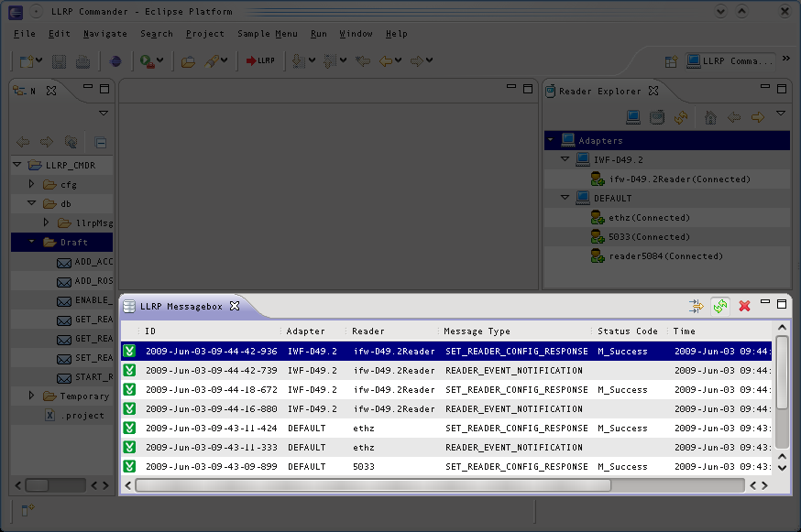801x532 pixels.
Task: Click the Navigator's Back arrow icon
Action: pos(23,142)
